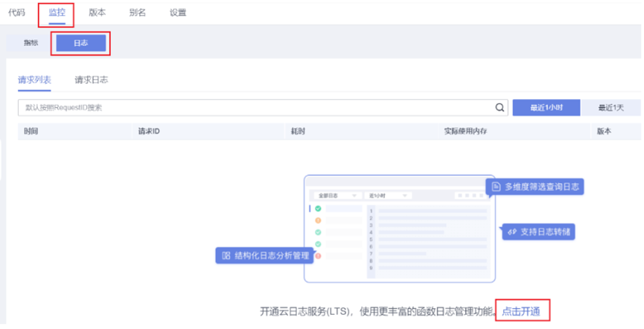Open the 版本 tab
644x329 pixels.
pyautogui.click(x=97, y=13)
